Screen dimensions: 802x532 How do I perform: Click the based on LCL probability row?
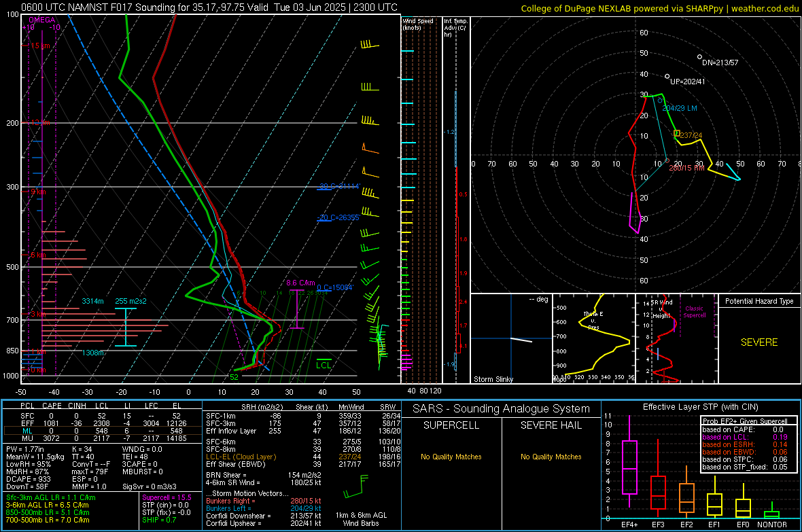745,437
